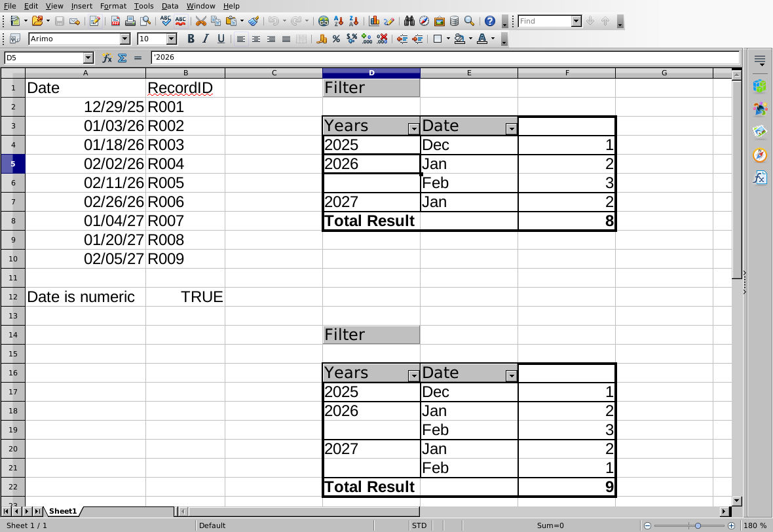Click the Zoom magnifier icon
The height and width of the screenshot is (532, 773).
click(x=469, y=21)
